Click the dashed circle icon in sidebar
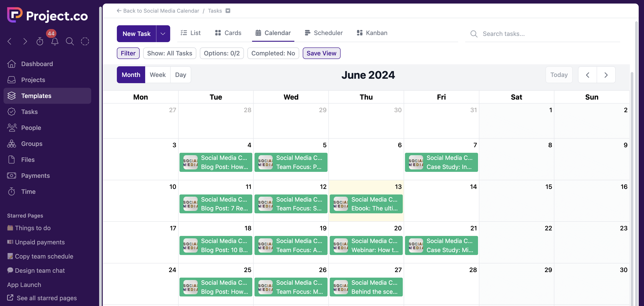The width and height of the screenshot is (644, 306). pyautogui.click(x=85, y=41)
